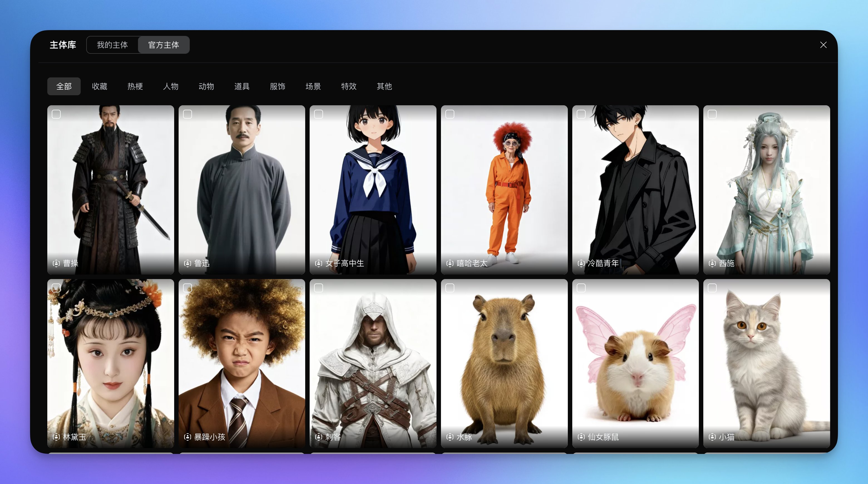Click the face icon beside 鲁迅 label
The image size is (868, 484).
(187, 263)
